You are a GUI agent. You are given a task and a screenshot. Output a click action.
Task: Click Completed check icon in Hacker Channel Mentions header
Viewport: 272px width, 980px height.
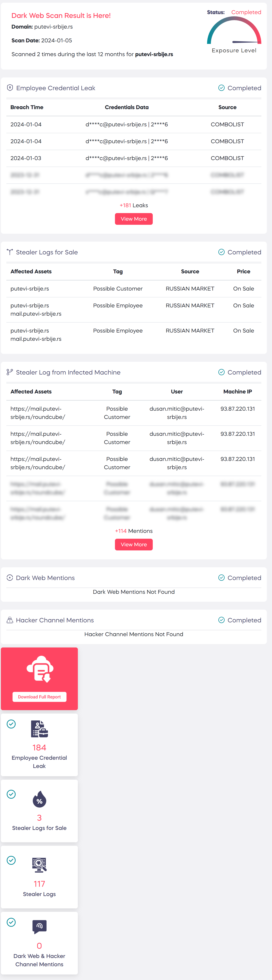tap(221, 620)
